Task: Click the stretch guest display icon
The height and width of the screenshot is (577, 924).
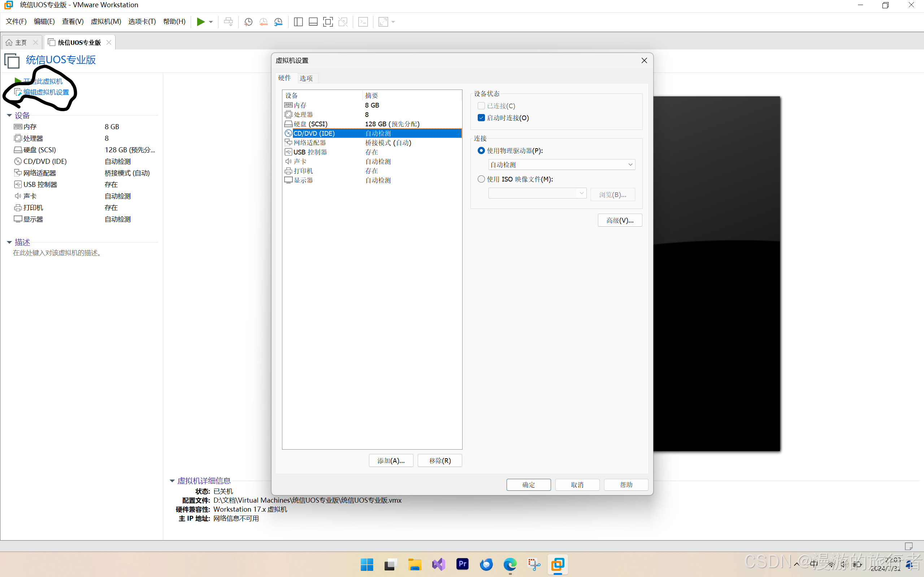Action: tap(383, 22)
